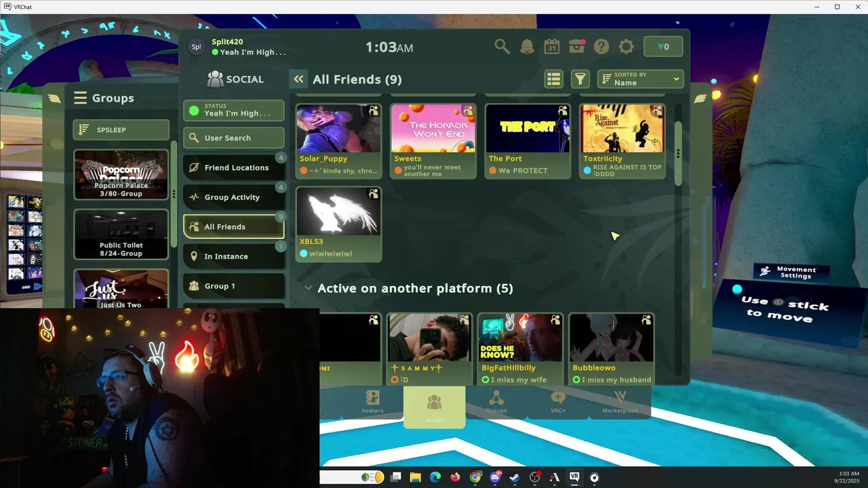
Task: Switch to the VRC+ tab
Action: [x=558, y=402]
